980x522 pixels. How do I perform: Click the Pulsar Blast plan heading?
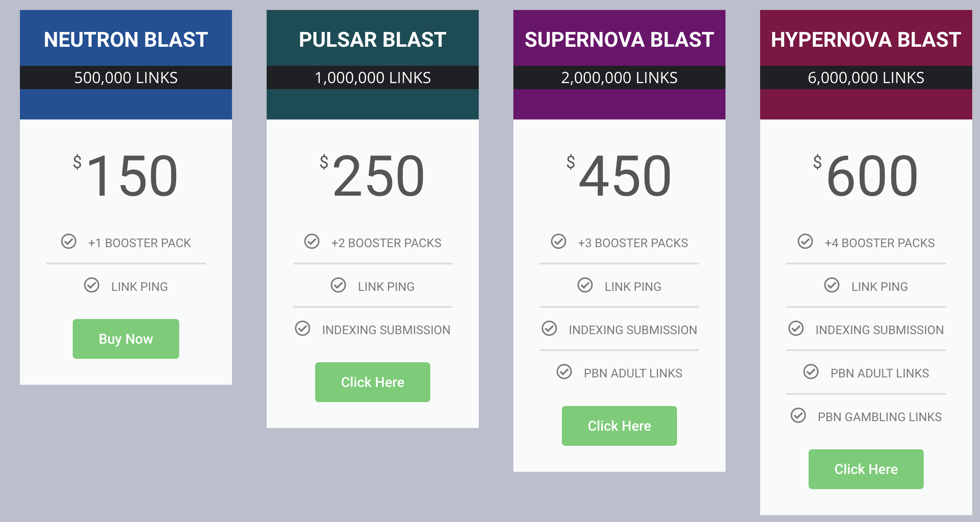(372, 40)
